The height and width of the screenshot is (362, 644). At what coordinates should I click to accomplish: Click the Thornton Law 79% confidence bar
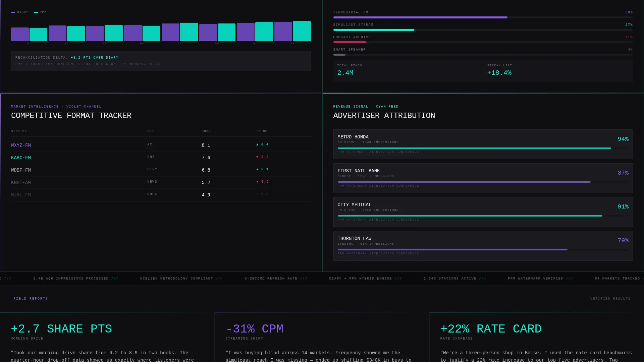[483, 250]
